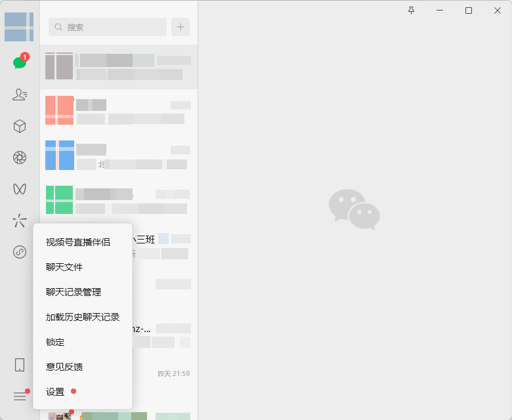Image resolution: width=512 pixels, height=420 pixels.
Task: Open the first highlighted chat in list
Action: coord(119,67)
